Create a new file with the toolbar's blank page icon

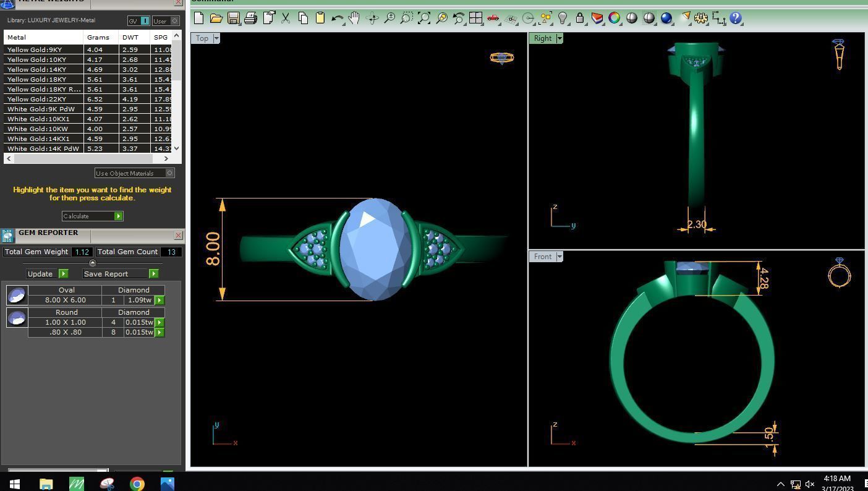pyautogui.click(x=199, y=19)
